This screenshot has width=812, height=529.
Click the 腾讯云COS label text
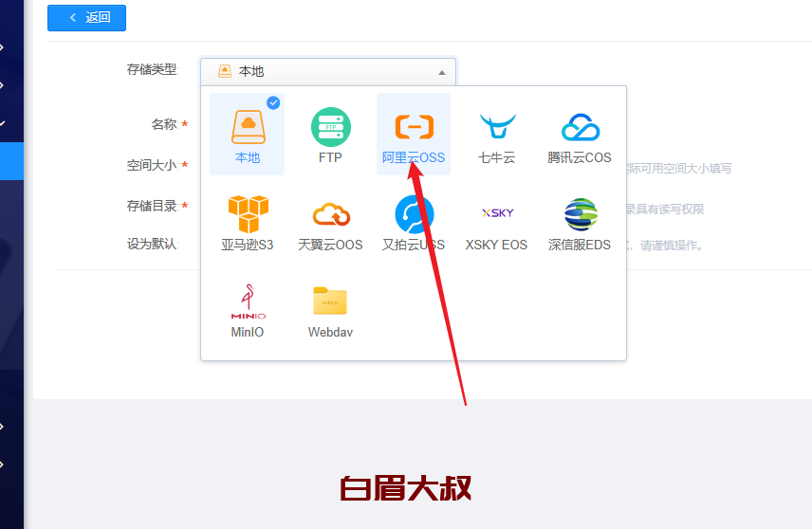[x=580, y=157]
